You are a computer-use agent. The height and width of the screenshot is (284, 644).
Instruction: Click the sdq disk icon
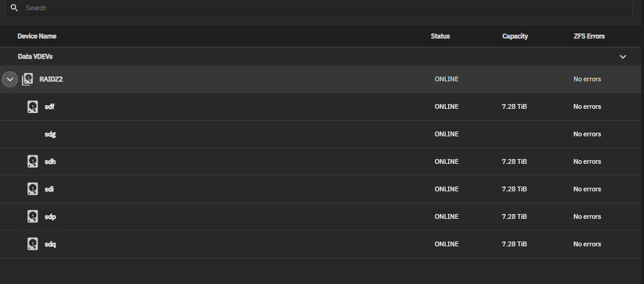tap(32, 244)
